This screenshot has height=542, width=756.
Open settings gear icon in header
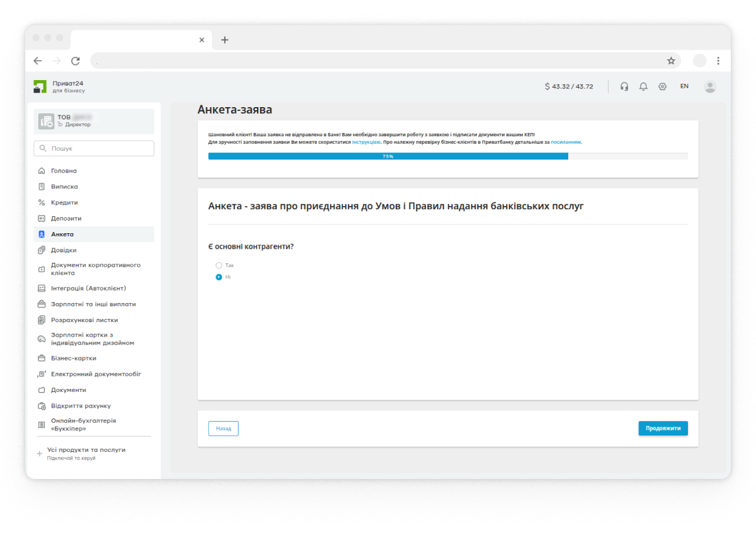point(662,86)
